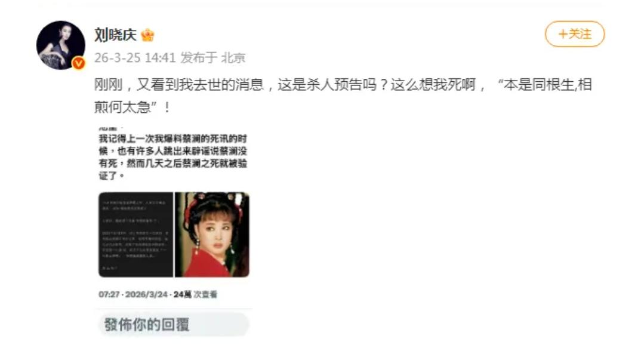
Task: Open the post author's profile avatar
Action: click(61, 45)
